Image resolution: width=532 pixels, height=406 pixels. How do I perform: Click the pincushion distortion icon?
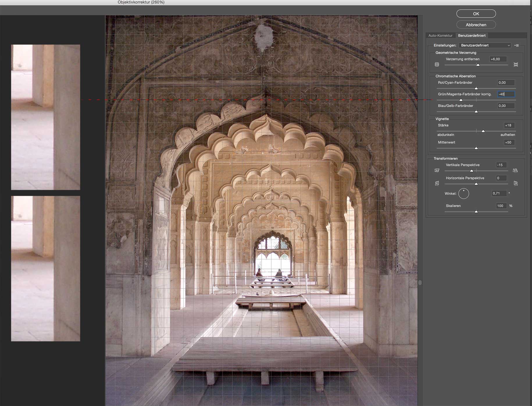tap(516, 64)
